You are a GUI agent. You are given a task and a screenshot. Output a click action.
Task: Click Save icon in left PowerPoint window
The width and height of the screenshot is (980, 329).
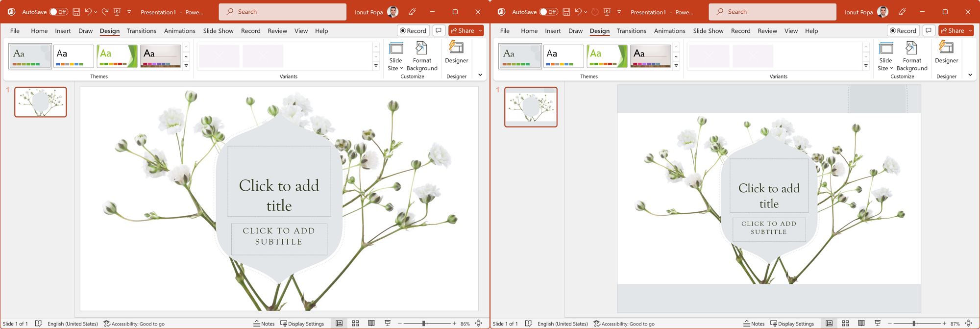pyautogui.click(x=76, y=12)
